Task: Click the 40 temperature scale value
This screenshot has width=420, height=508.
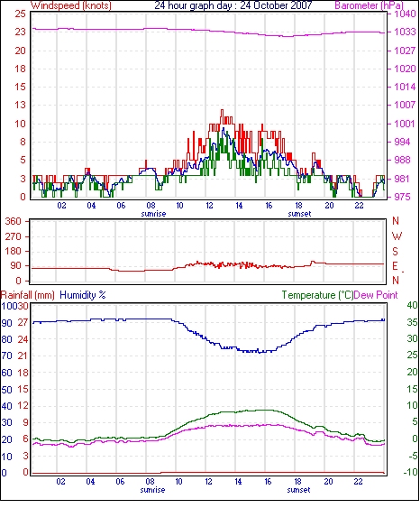Action: (412, 305)
